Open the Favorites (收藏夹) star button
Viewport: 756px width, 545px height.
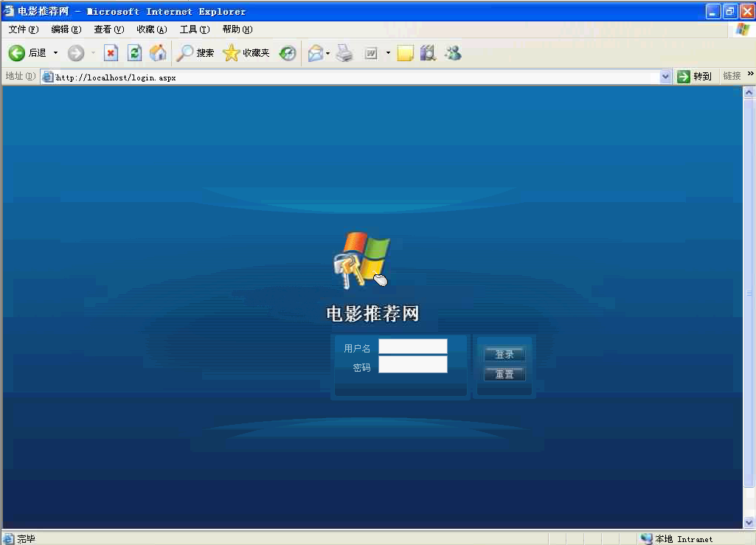[x=246, y=53]
